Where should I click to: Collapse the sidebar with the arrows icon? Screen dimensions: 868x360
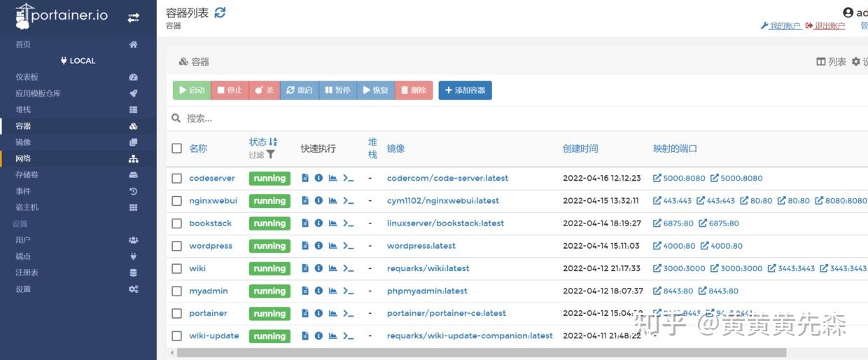tap(133, 18)
